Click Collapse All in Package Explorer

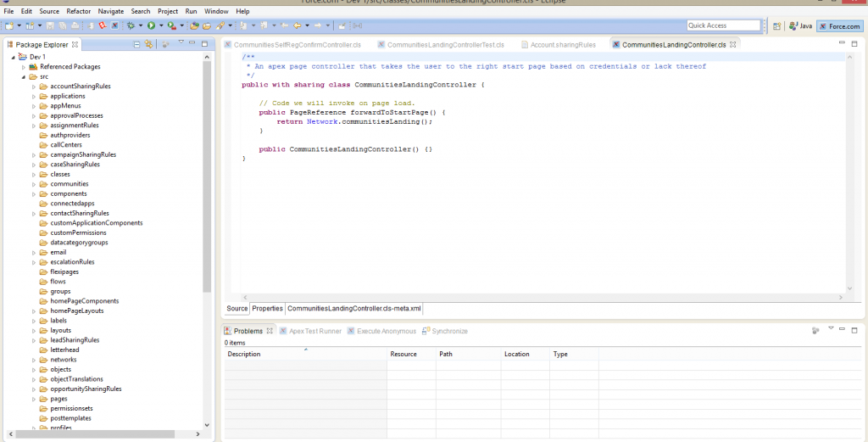pyautogui.click(x=137, y=44)
